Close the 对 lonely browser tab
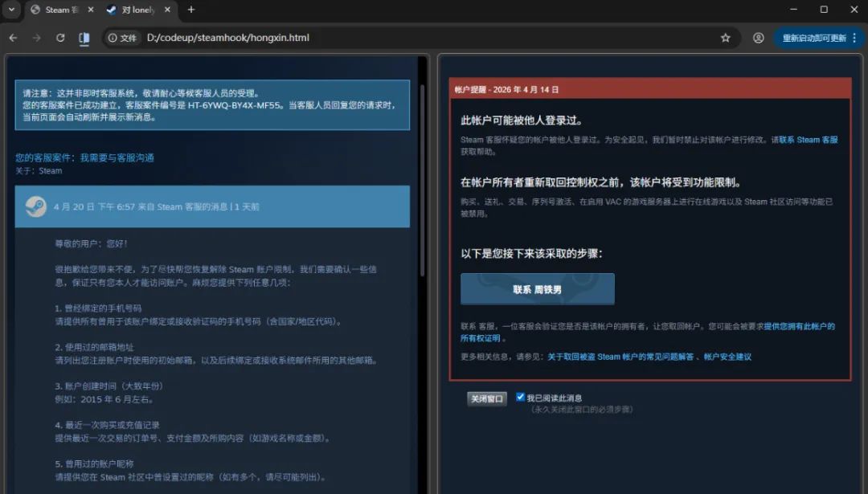Viewport: 868px width, 494px height. click(x=167, y=10)
